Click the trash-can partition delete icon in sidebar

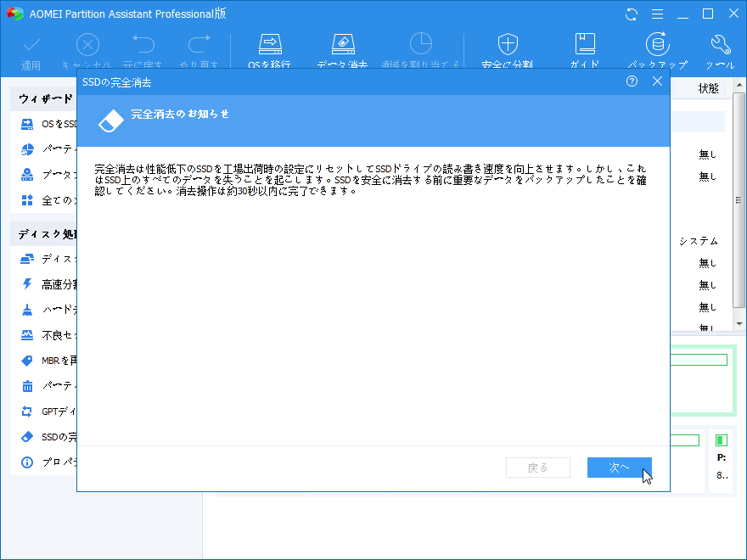[x=27, y=386]
